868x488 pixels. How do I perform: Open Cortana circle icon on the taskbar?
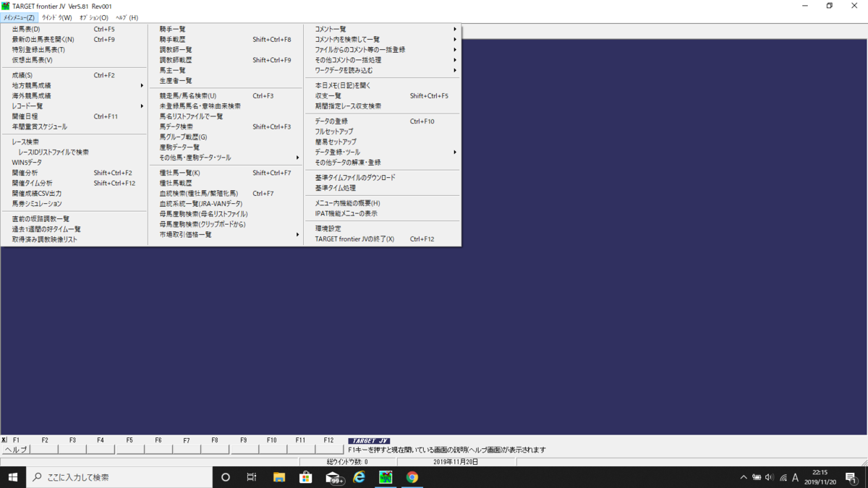[x=226, y=477]
